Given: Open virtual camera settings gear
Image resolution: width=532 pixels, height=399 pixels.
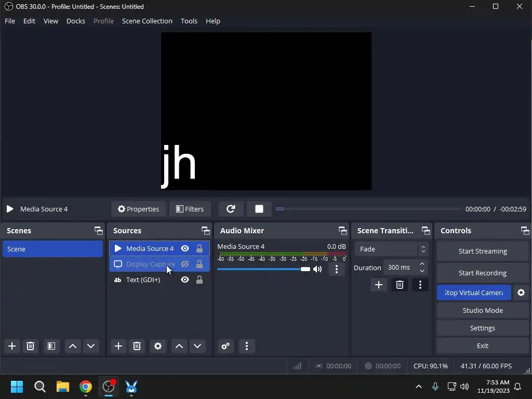Looking at the screenshot, I should tap(521, 292).
